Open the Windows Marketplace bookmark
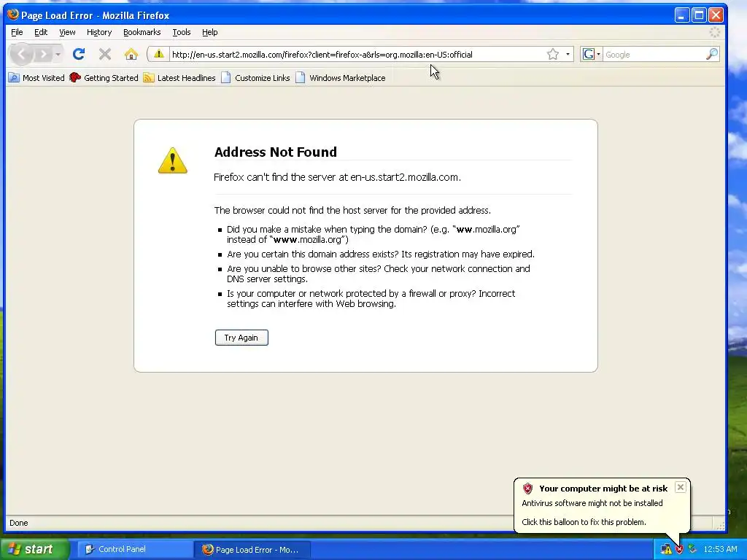The width and height of the screenshot is (747, 560). pyautogui.click(x=340, y=77)
